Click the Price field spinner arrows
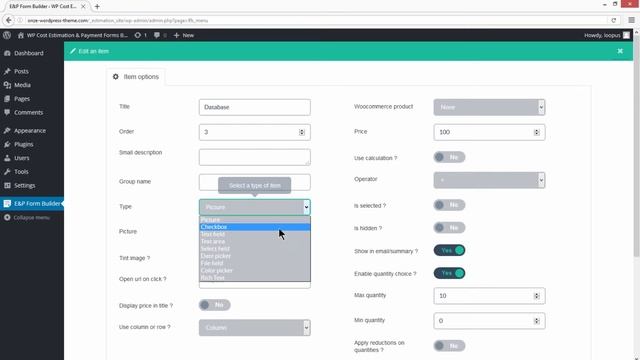This screenshot has height=360, width=640. [536, 132]
